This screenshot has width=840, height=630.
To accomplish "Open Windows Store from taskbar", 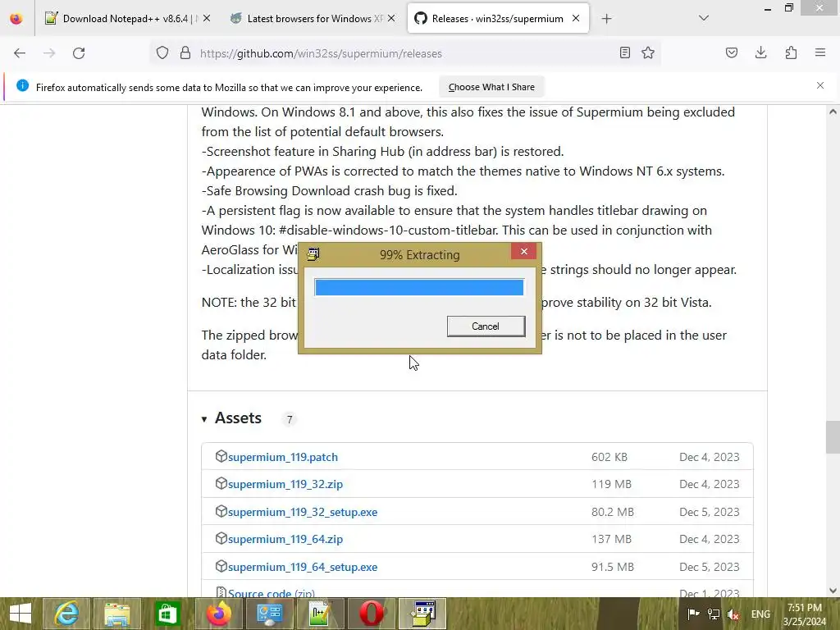I will [167, 614].
